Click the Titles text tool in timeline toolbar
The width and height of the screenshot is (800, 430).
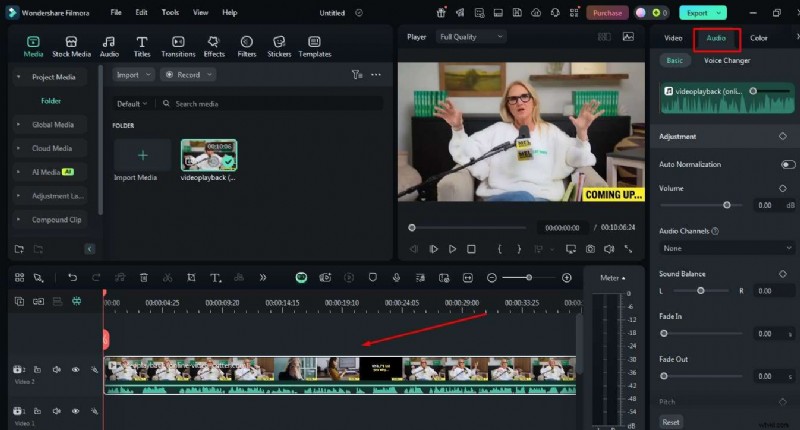pyautogui.click(x=215, y=277)
